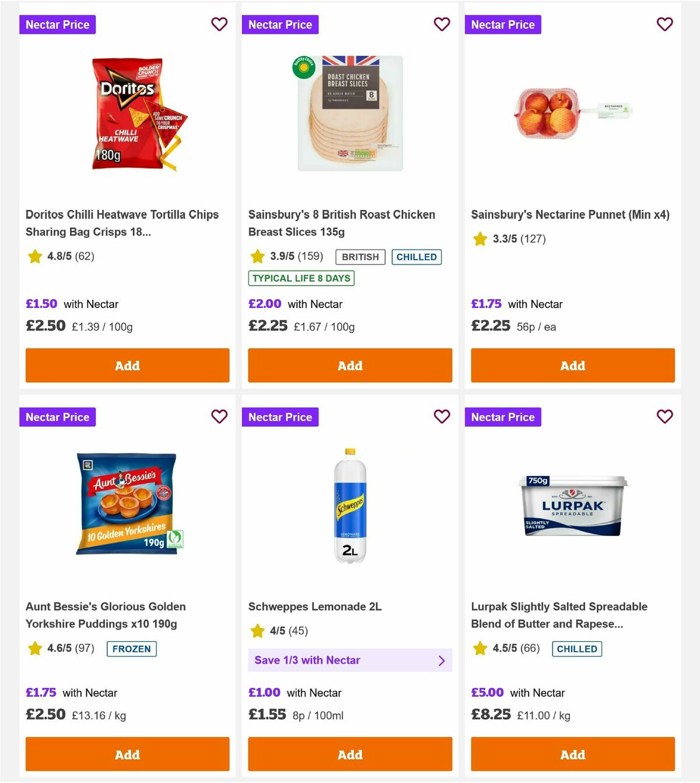Viewport: 700px width, 783px height.
Task: Click the star icon on Aunt Bessie's rating
Action: pyautogui.click(x=34, y=648)
